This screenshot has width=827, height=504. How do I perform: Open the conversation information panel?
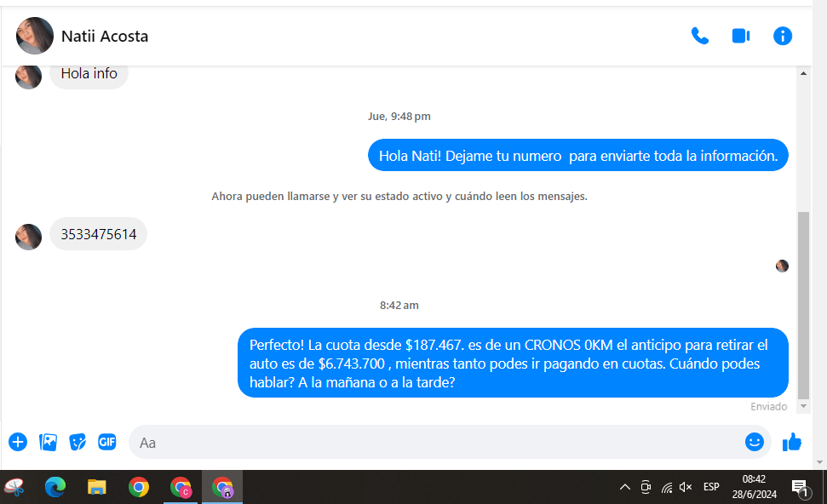click(782, 36)
